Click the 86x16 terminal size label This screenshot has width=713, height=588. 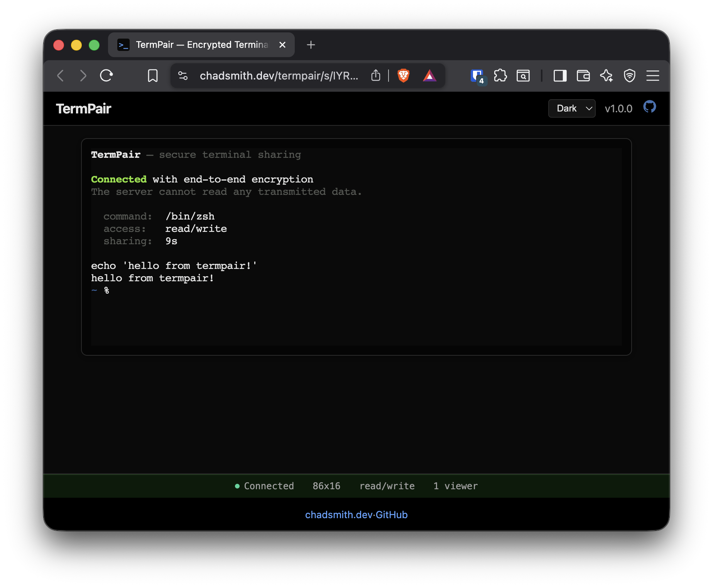(326, 486)
